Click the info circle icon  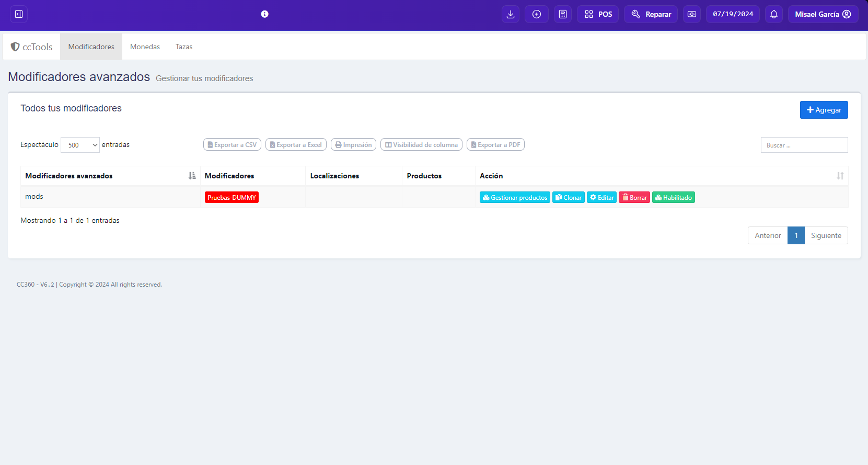coord(264,14)
